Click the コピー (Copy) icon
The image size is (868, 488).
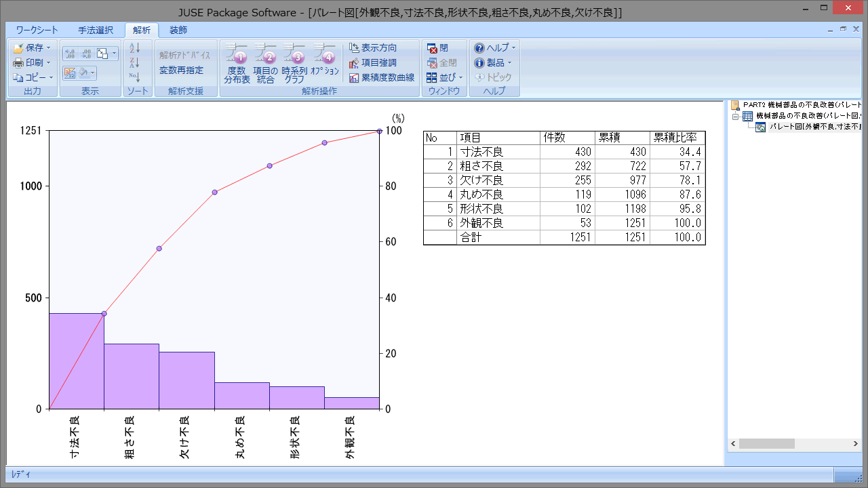[18, 78]
